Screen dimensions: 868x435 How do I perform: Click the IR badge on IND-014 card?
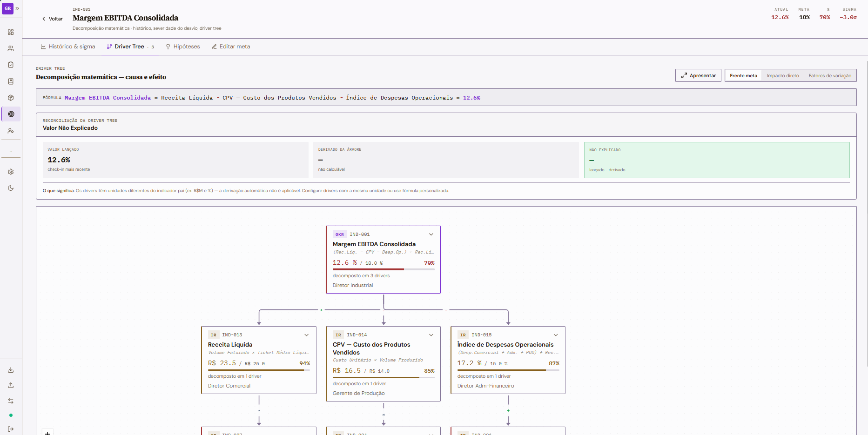(x=338, y=335)
